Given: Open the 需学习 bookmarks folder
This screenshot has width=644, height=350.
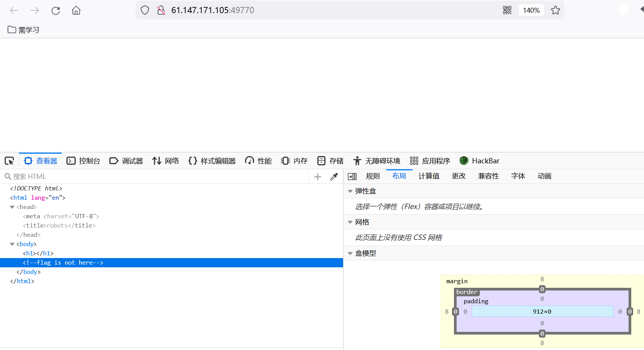Looking at the screenshot, I should pos(24,30).
